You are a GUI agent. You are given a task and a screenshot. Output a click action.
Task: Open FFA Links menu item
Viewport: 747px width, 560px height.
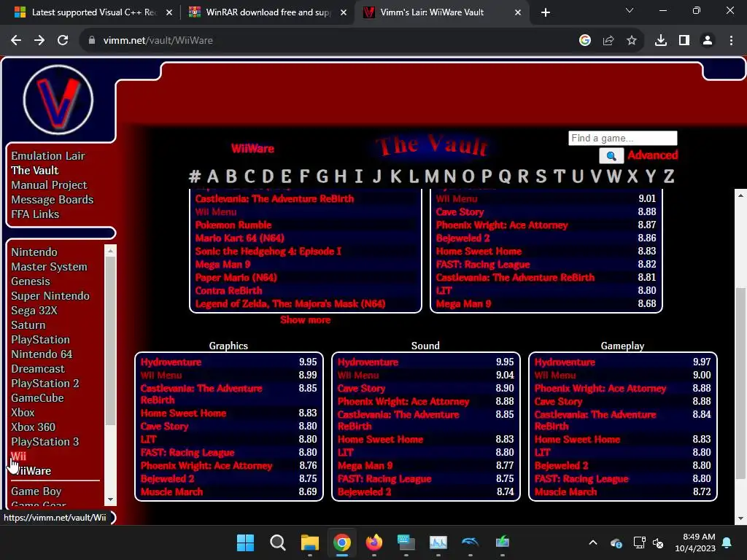pyautogui.click(x=35, y=214)
